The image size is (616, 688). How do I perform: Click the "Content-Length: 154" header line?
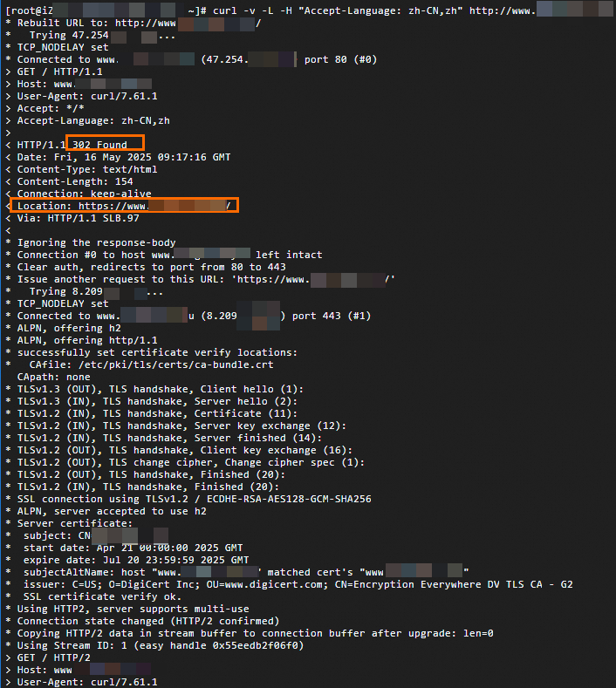tap(75, 181)
